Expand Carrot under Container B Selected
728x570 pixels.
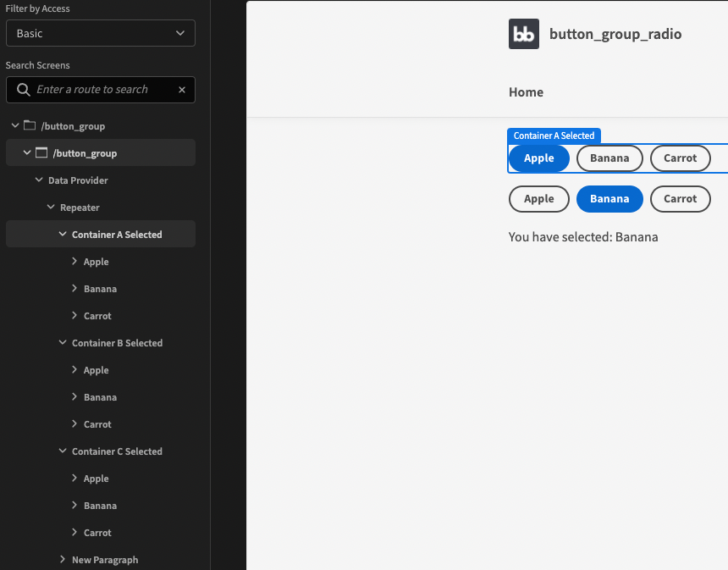pos(74,423)
